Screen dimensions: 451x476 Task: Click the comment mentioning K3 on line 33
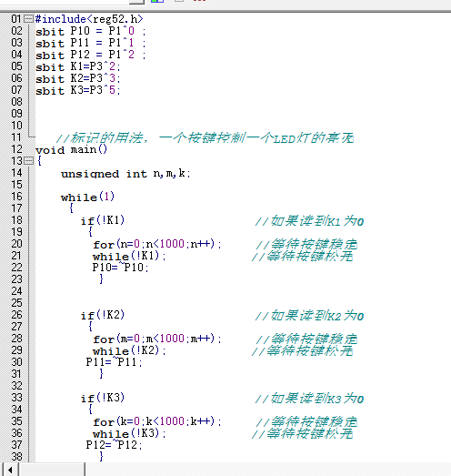(x=309, y=399)
